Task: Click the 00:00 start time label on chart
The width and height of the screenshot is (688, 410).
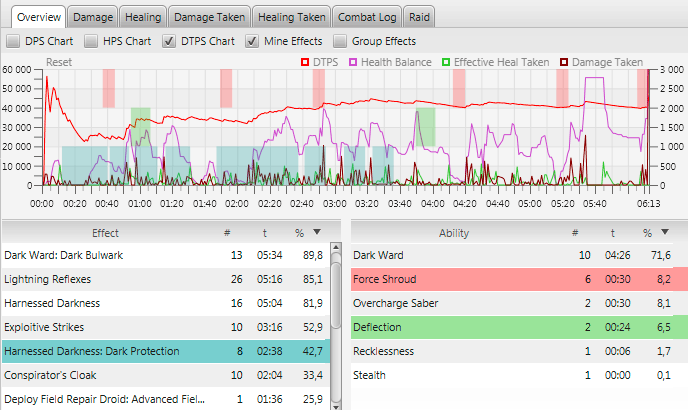Action: [x=42, y=204]
